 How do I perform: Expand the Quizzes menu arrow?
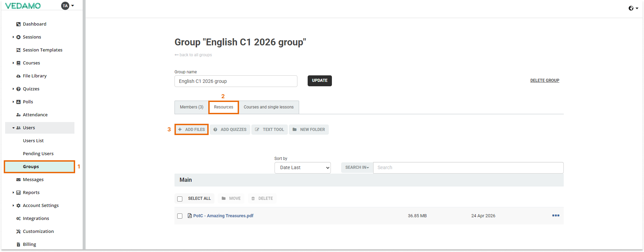[x=13, y=89]
